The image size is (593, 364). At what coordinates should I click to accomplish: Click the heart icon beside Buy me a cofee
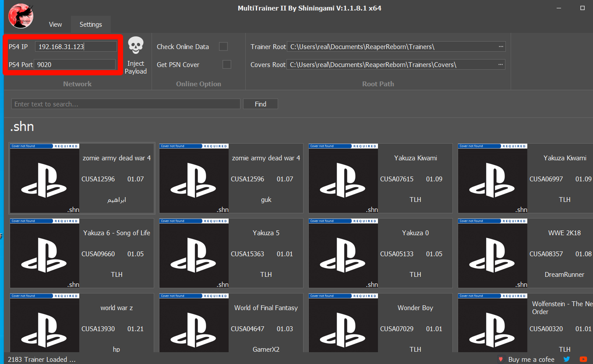501,359
